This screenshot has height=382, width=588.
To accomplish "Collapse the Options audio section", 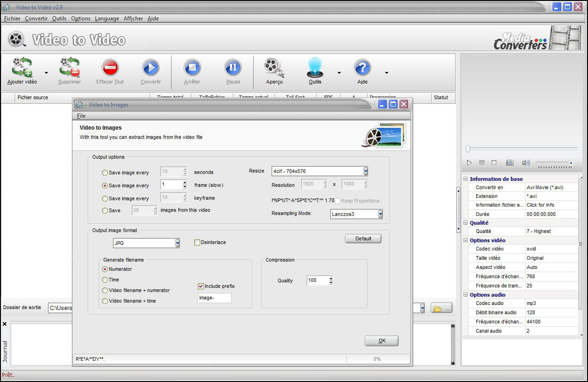I will 466,295.
